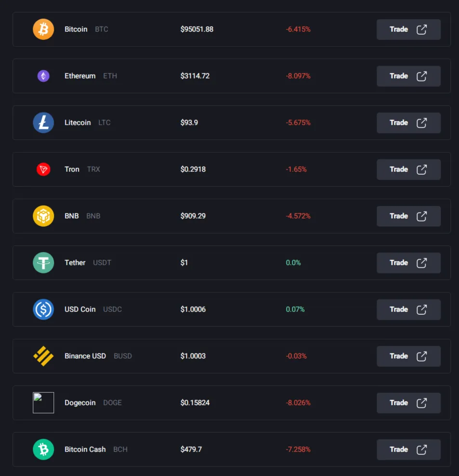Open Trade for Ethereum ETH
This screenshot has height=476, width=459.
coord(408,76)
